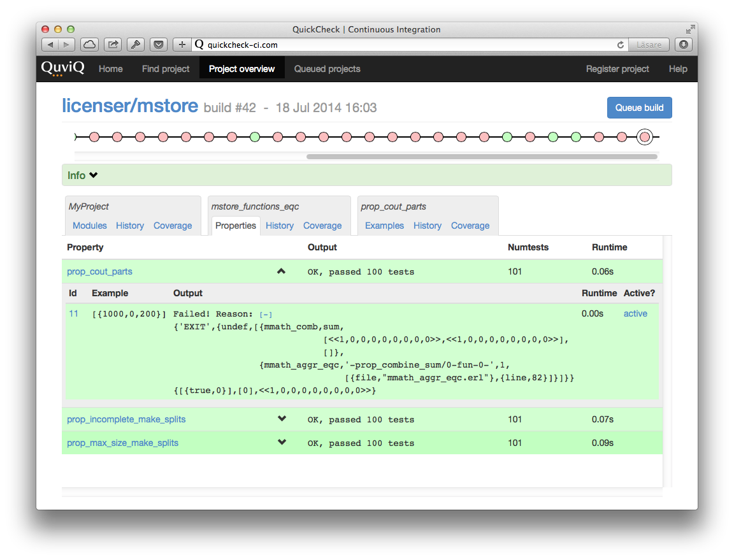Collapse the prop_cout_parts row chevron

[x=281, y=271]
